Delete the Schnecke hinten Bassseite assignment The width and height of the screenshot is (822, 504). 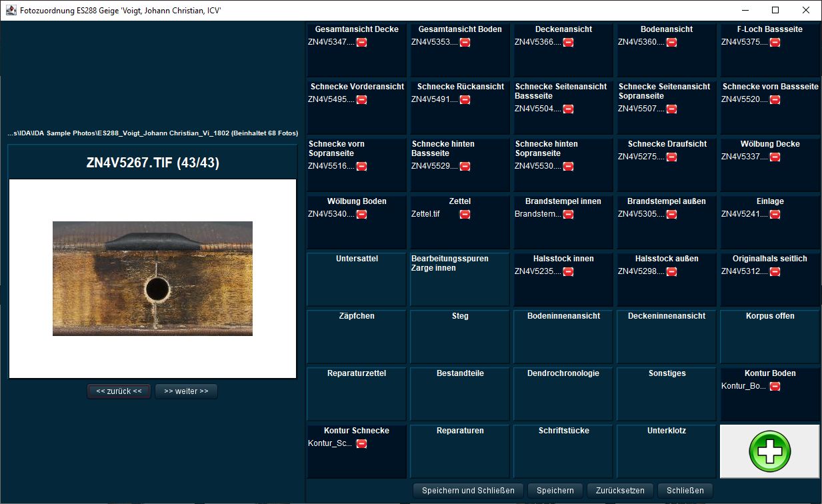(x=465, y=167)
